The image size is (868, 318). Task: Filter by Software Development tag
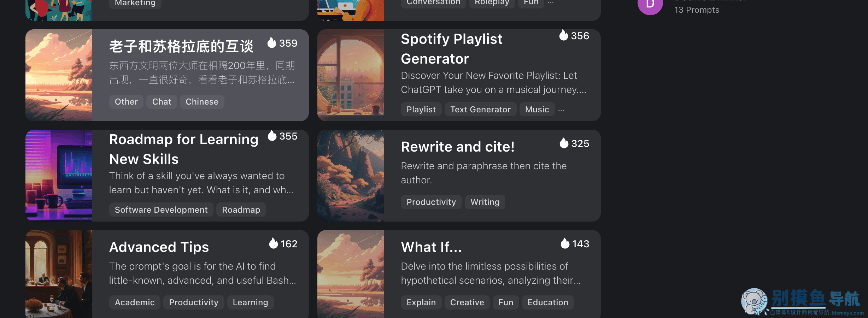tap(161, 210)
